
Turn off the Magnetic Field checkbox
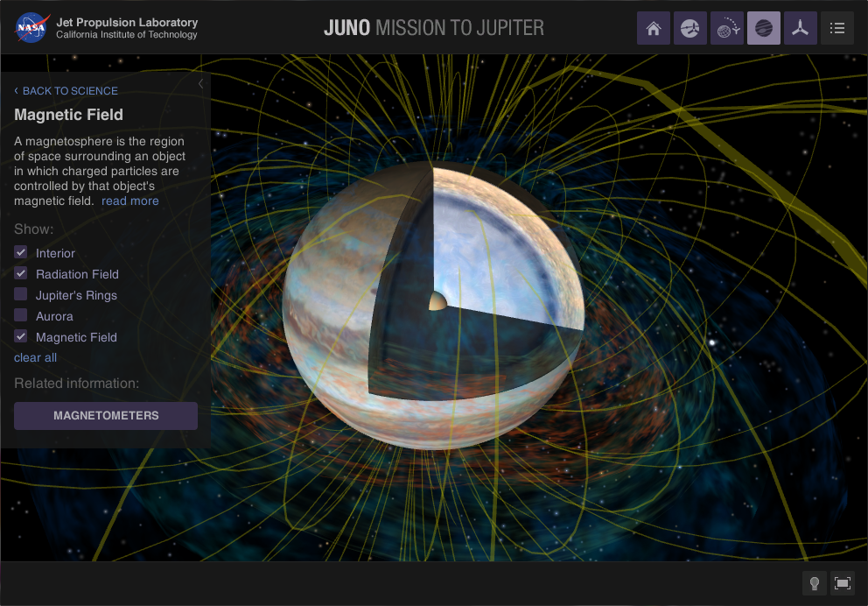(x=20, y=337)
